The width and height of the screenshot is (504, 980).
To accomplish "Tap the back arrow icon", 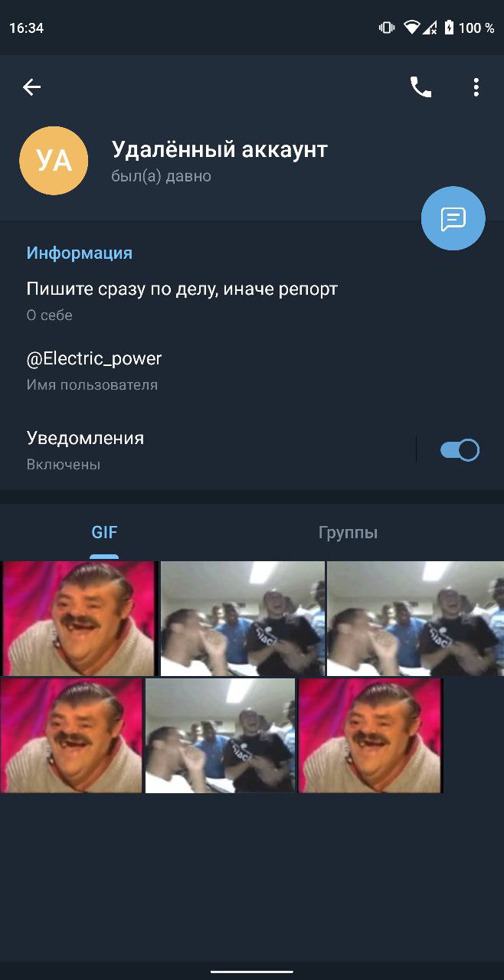I will tap(31, 87).
